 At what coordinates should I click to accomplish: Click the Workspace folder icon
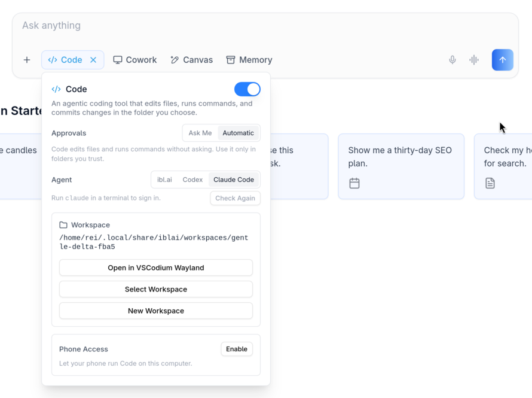tap(63, 225)
